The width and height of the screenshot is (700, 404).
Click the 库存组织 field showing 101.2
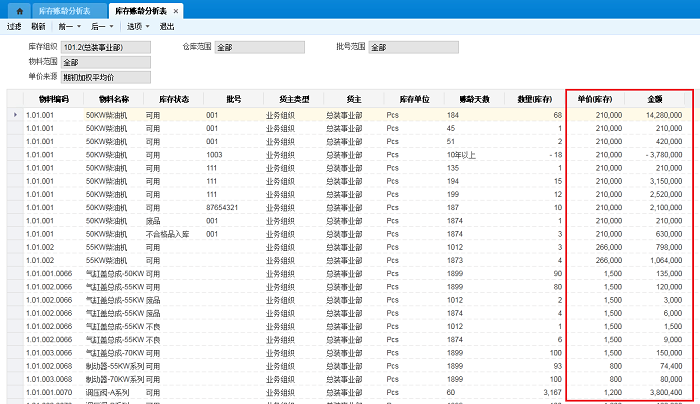[104, 47]
